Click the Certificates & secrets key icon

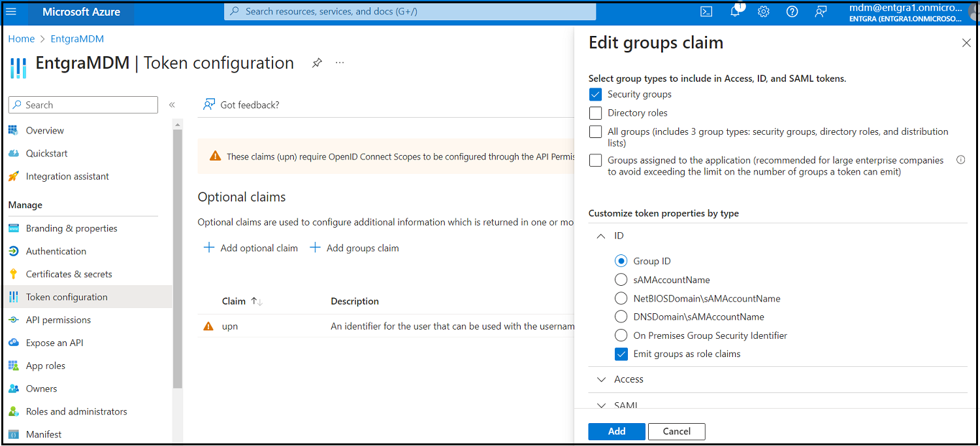coord(13,274)
